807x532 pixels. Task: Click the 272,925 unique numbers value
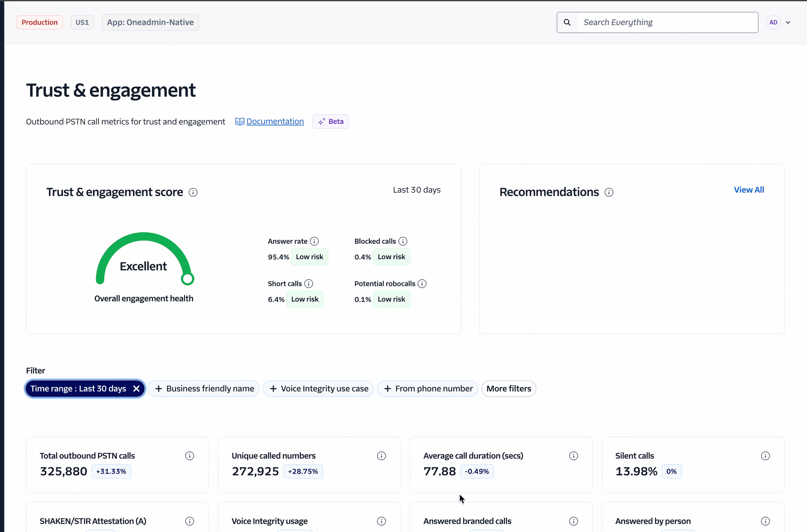[x=255, y=471]
